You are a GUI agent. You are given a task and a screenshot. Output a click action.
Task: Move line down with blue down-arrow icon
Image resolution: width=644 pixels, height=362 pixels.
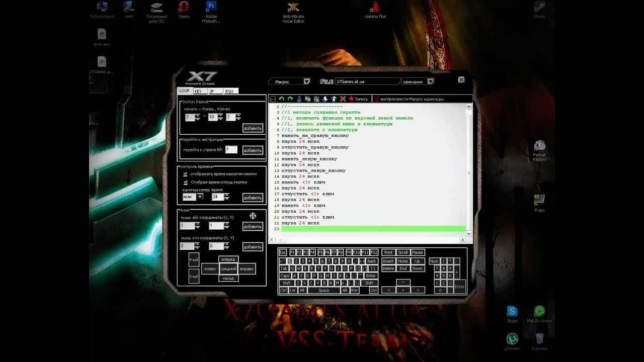pyautogui.click(x=325, y=99)
